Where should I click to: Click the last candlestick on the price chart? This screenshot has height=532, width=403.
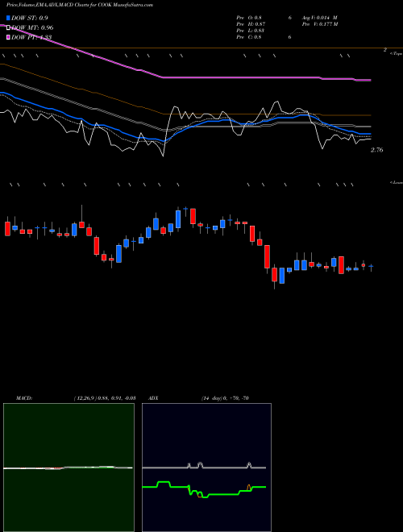click(x=371, y=267)
